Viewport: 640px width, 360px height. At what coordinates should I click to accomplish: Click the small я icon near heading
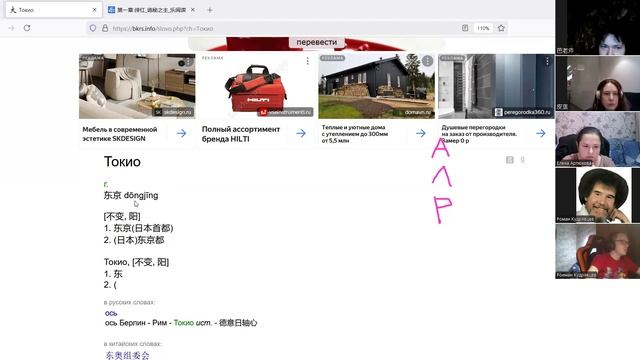tap(522, 160)
